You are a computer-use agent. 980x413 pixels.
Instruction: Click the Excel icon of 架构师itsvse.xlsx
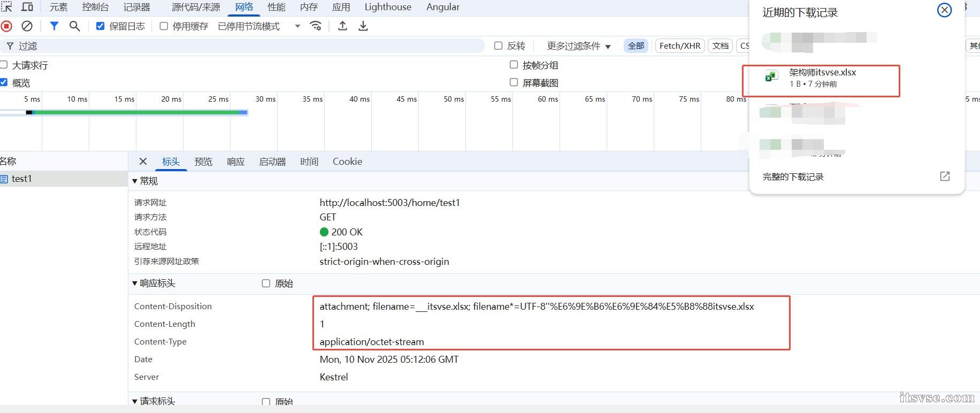tap(771, 77)
